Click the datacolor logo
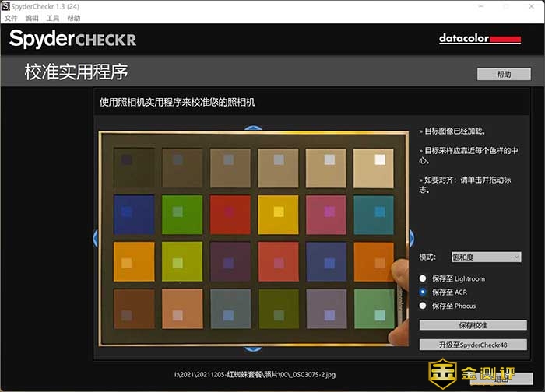 pyautogui.click(x=479, y=38)
